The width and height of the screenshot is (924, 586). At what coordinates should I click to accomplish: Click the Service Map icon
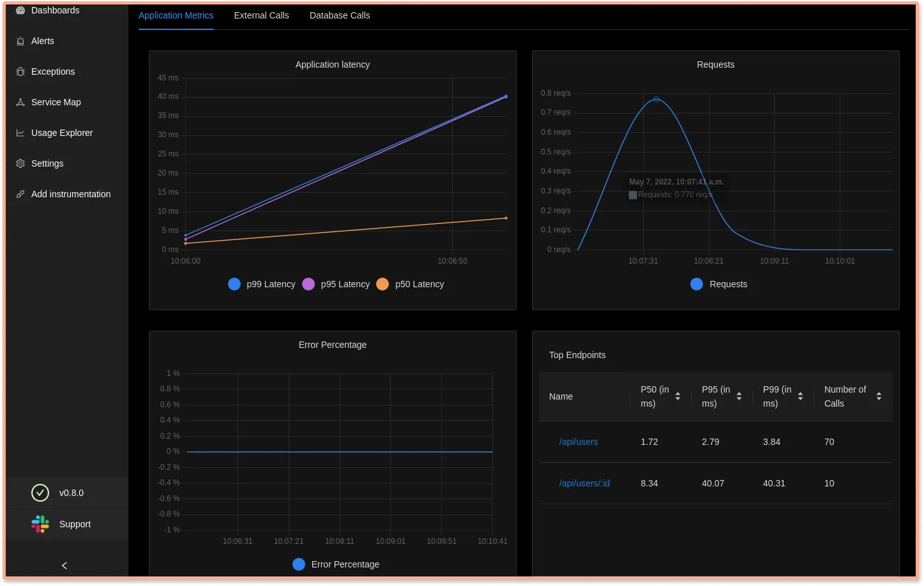coord(20,102)
